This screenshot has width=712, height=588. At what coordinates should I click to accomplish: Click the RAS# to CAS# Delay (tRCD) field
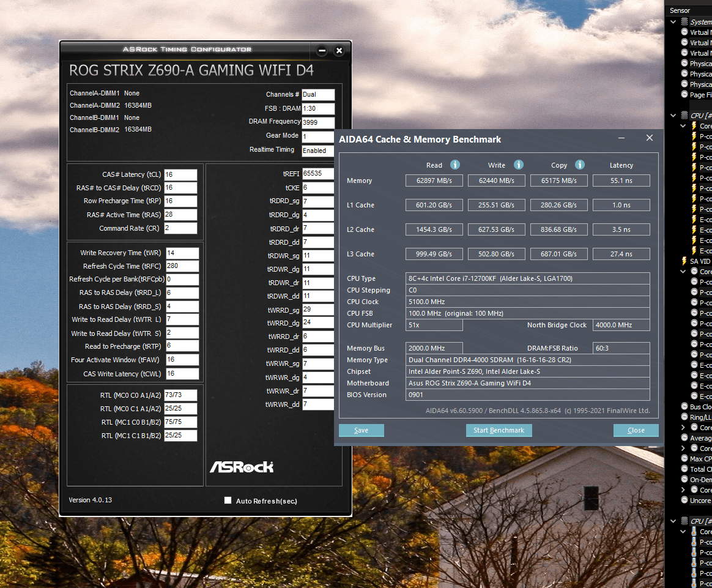(180, 187)
